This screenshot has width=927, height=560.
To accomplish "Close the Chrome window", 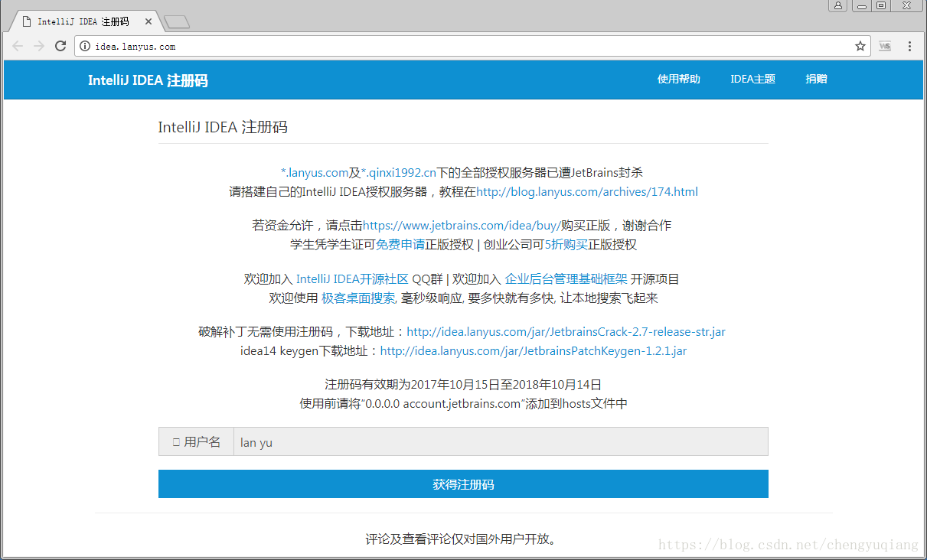I will coord(906,5).
